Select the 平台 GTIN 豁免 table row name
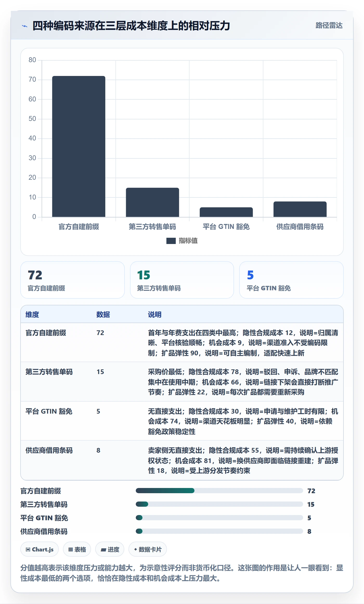Image resolution: width=364 pixels, height=604 pixels. 49,412
